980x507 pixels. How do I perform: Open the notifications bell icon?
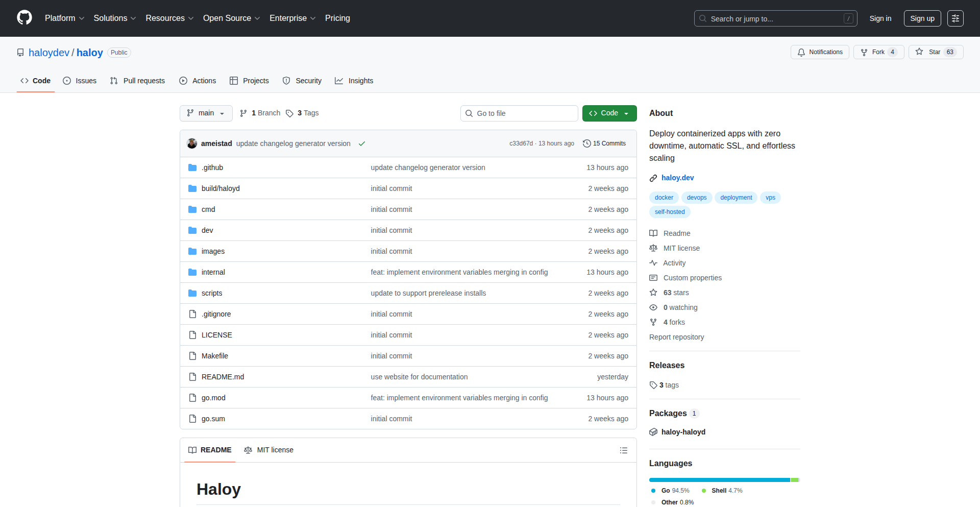(801, 52)
